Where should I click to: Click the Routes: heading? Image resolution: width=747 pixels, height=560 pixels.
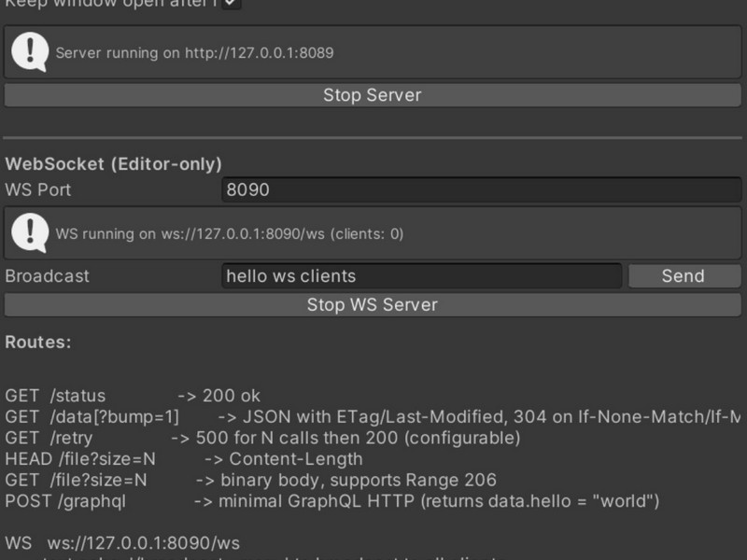point(38,343)
